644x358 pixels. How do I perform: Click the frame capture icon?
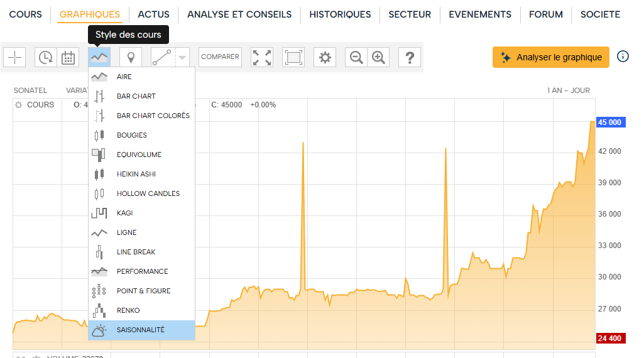click(293, 57)
